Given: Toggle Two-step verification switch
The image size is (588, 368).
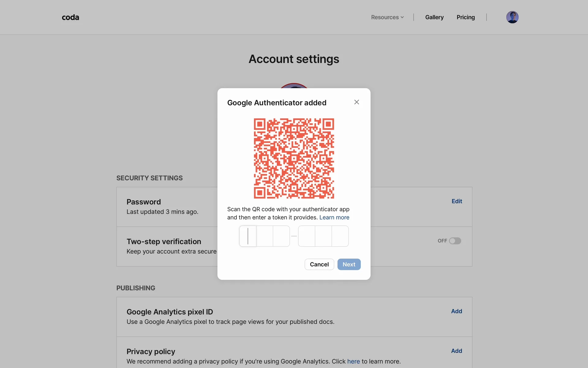Looking at the screenshot, I should [x=455, y=241].
